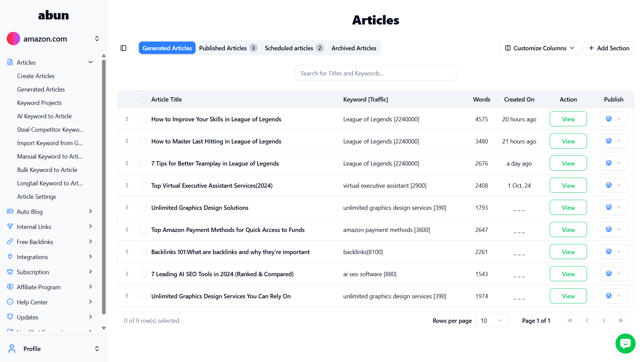The width and height of the screenshot is (644, 362).
Task: Expand the Internal Links sidebar section
Action: coord(90,226)
